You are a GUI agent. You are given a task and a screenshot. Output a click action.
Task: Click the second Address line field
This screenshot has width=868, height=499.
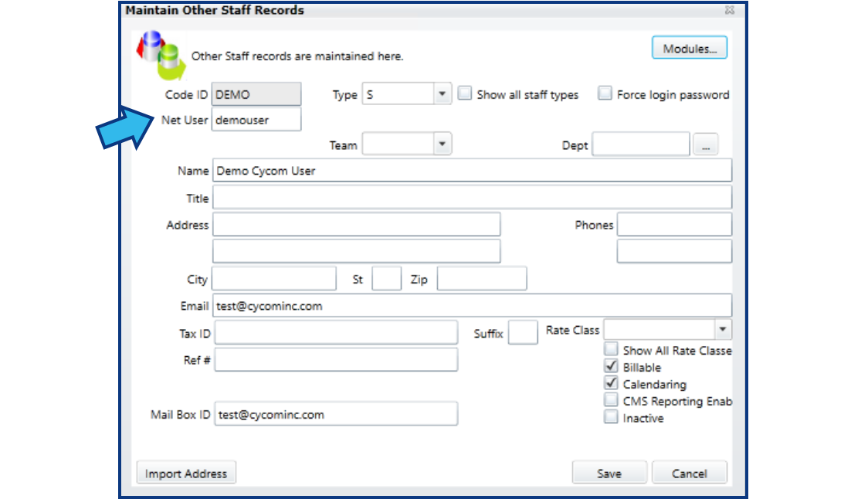(x=357, y=252)
